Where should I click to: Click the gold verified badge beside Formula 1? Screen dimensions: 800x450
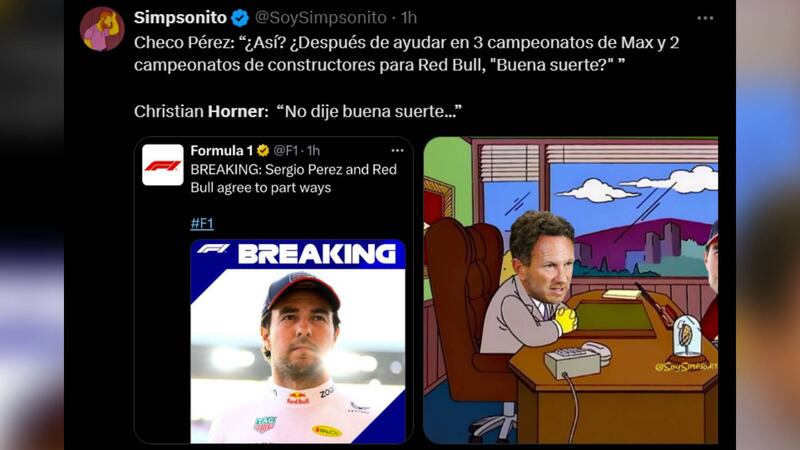[x=263, y=151]
